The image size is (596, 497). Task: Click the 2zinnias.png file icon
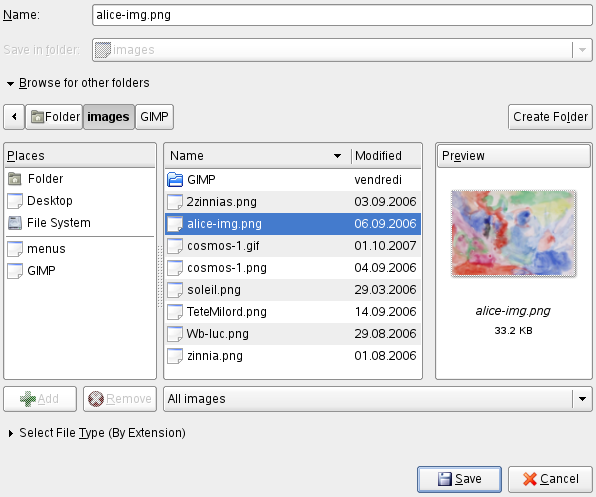pos(175,202)
